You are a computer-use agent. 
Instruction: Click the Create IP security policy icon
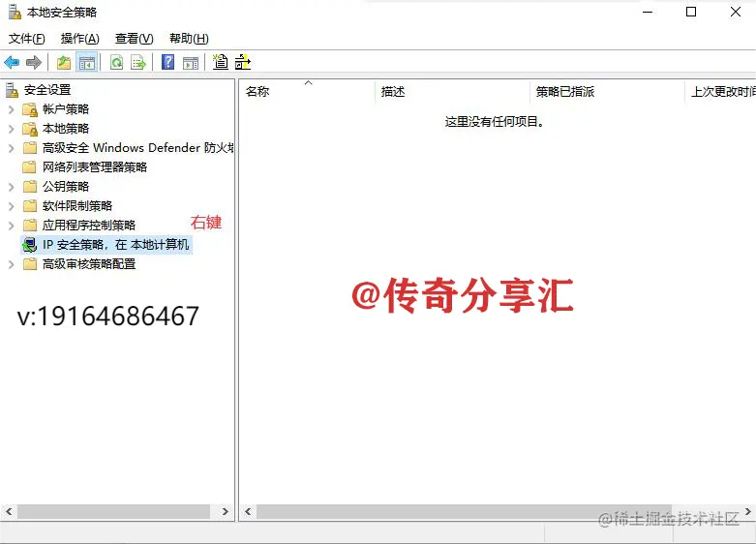tap(221, 62)
